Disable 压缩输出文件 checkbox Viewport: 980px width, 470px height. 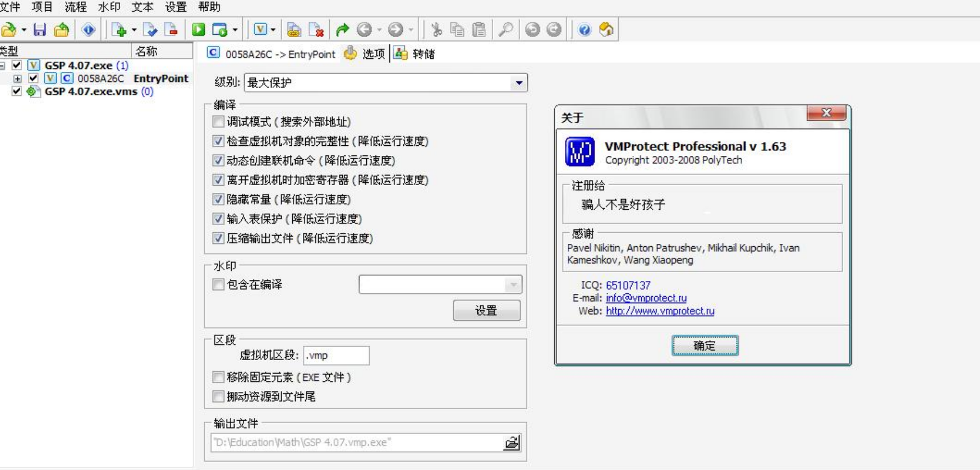[x=219, y=238]
